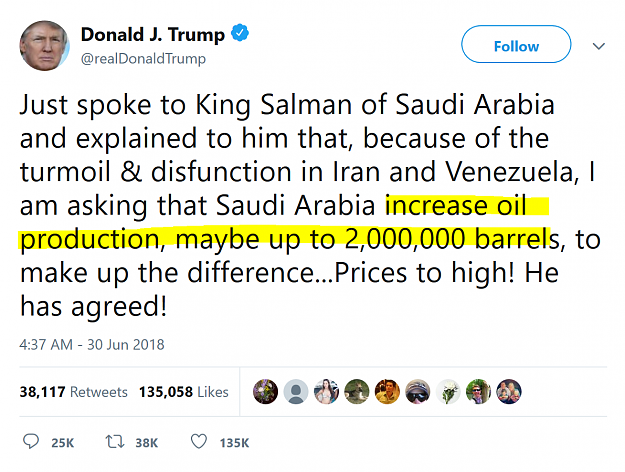Click the third liker avatar
This screenshot has width=625, height=472.
tap(326, 391)
